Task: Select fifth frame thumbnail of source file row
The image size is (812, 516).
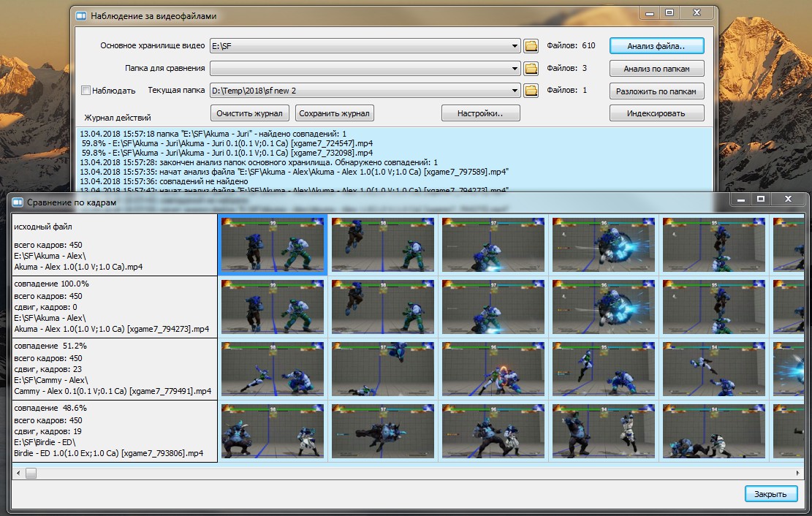Action: pos(713,245)
